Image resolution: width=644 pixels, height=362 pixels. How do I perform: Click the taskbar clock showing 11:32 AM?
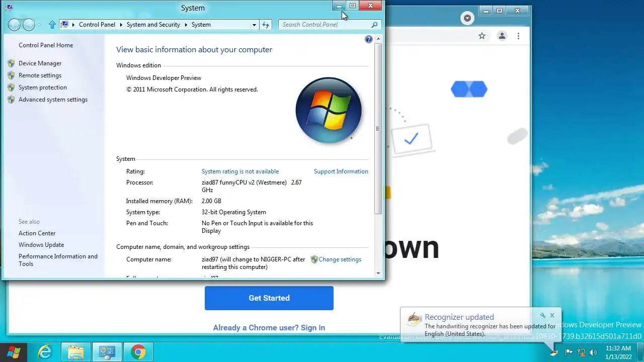tap(618, 352)
